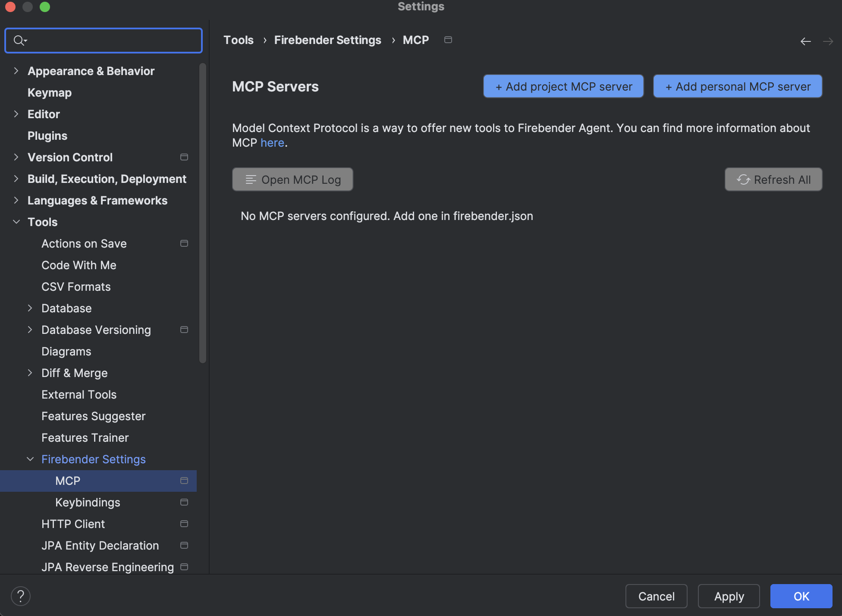842x616 pixels.
Task: Expand Database Versioning chevron
Action: (x=30, y=330)
